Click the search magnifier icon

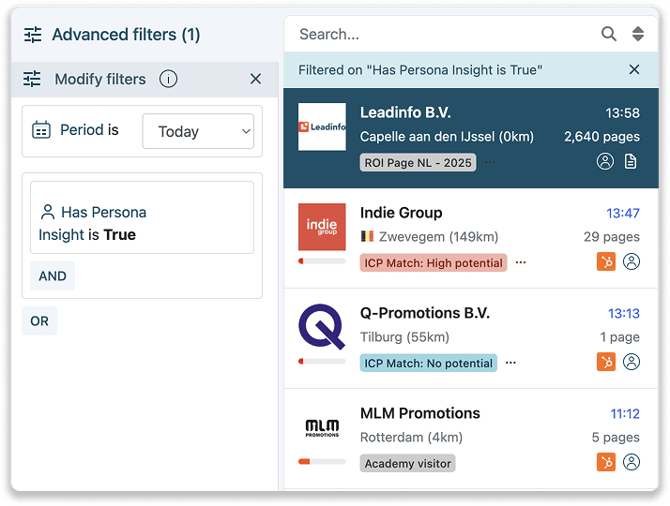pos(608,34)
